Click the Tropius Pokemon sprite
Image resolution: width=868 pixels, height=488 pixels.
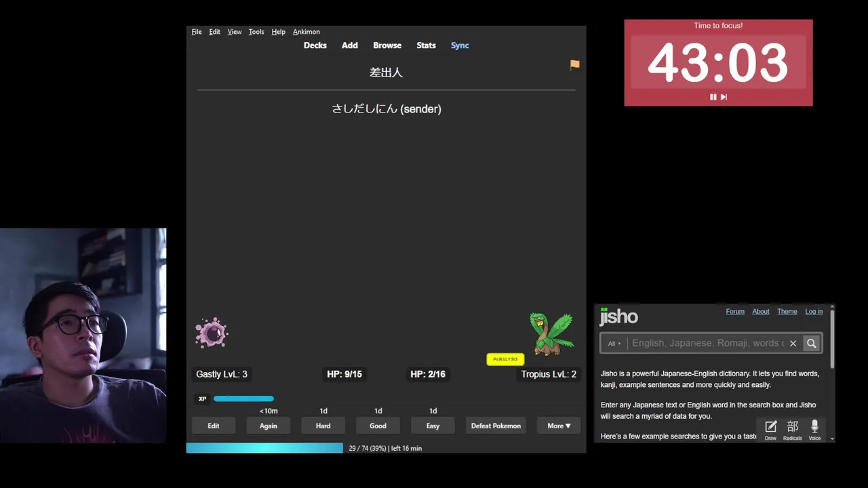tap(551, 333)
